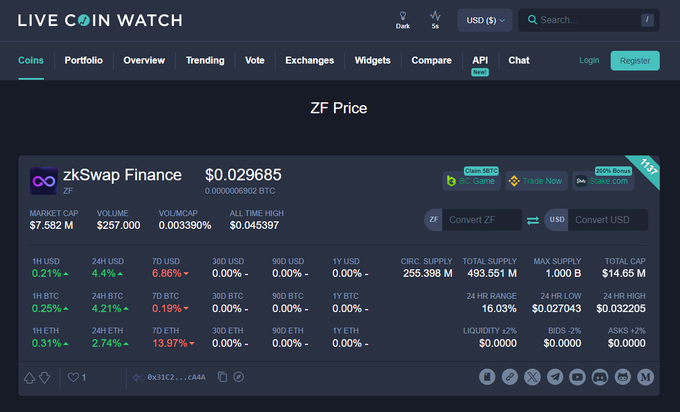Select the 4.21% 24H BTC change
The width and height of the screenshot is (680, 412).
click(107, 309)
